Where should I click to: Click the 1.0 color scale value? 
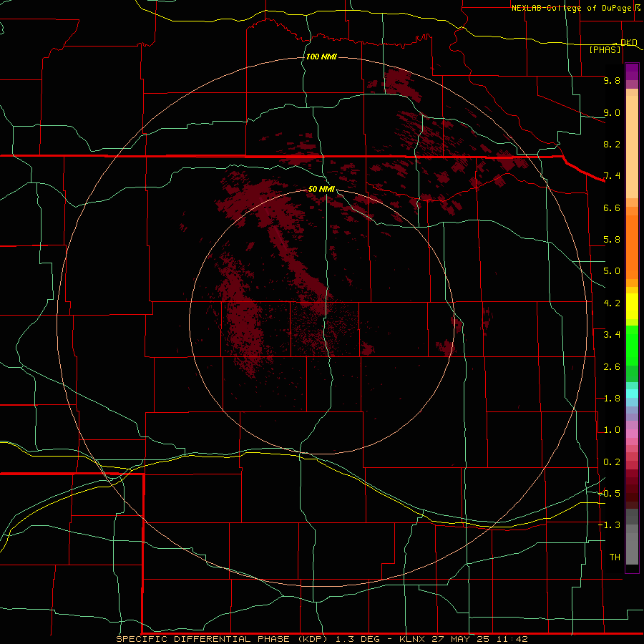coord(612,430)
